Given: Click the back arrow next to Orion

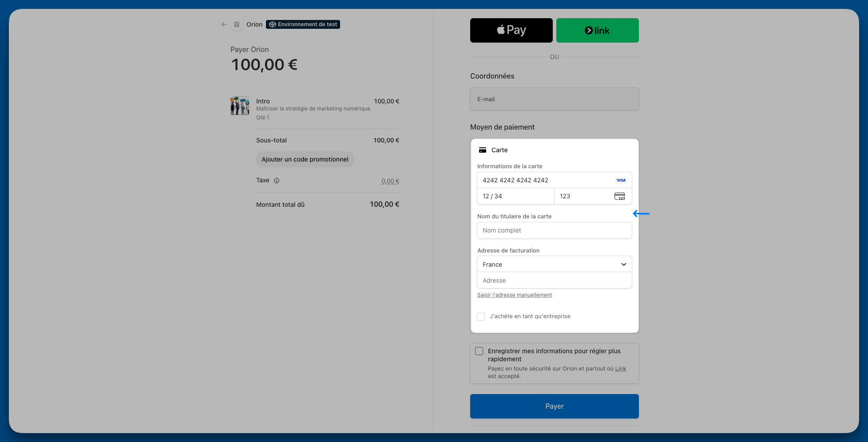Looking at the screenshot, I should tap(224, 24).
